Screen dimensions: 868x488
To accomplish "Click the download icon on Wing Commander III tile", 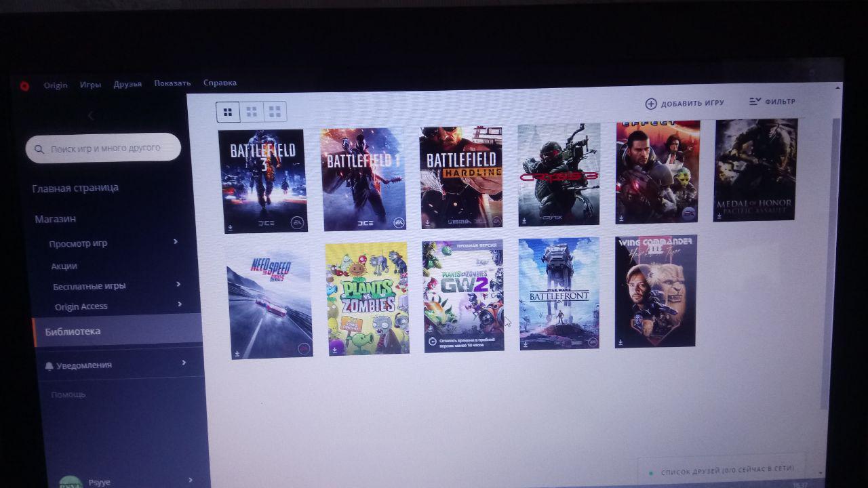I will pyautogui.click(x=621, y=342).
